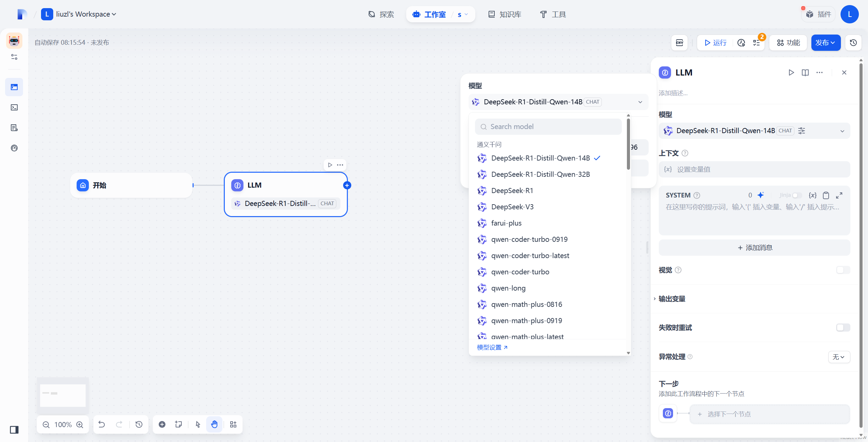Image resolution: width=868 pixels, height=442 pixels.
Task: Open the API terminal sidebar icon
Action: coord(14,107)
